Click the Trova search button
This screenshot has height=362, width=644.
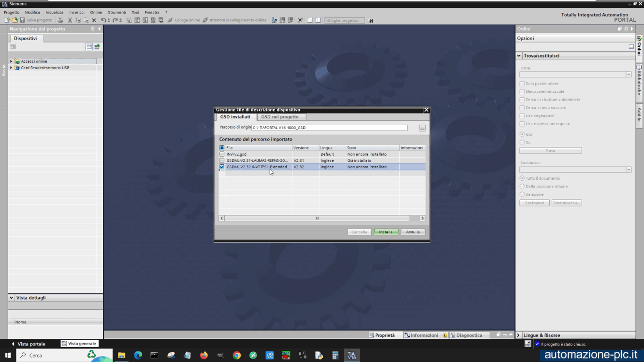pyautogui.click(x=551, y=151)
